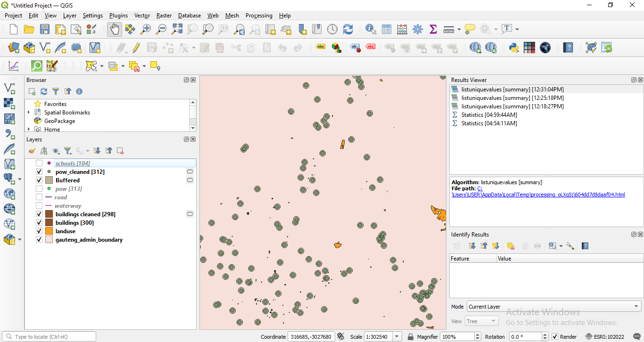The height and width of the screenshot is (342, 644).
Task: Open project using the folder icon
Action: click(x=29, y=29)
